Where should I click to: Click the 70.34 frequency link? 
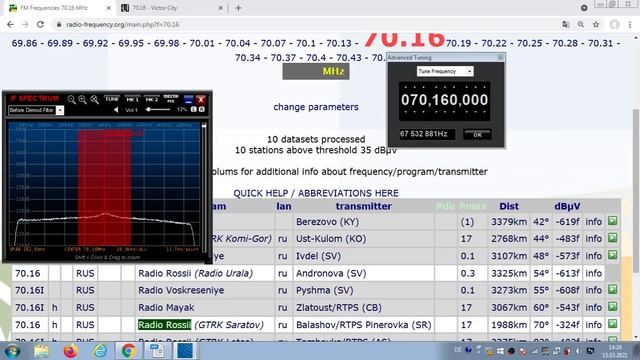[x=248, y=58]
